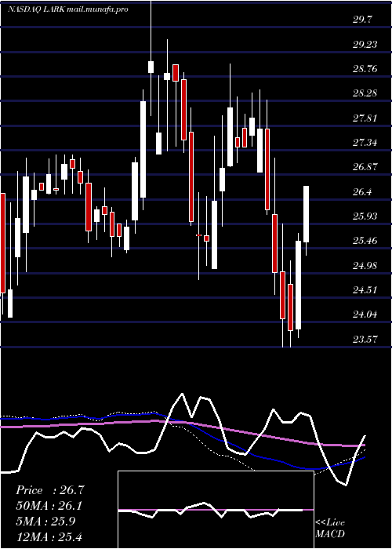Click the 12MA : 25.4 readout
The width and height of the screenshot is (392, 549).
click(x=49, y=536)
